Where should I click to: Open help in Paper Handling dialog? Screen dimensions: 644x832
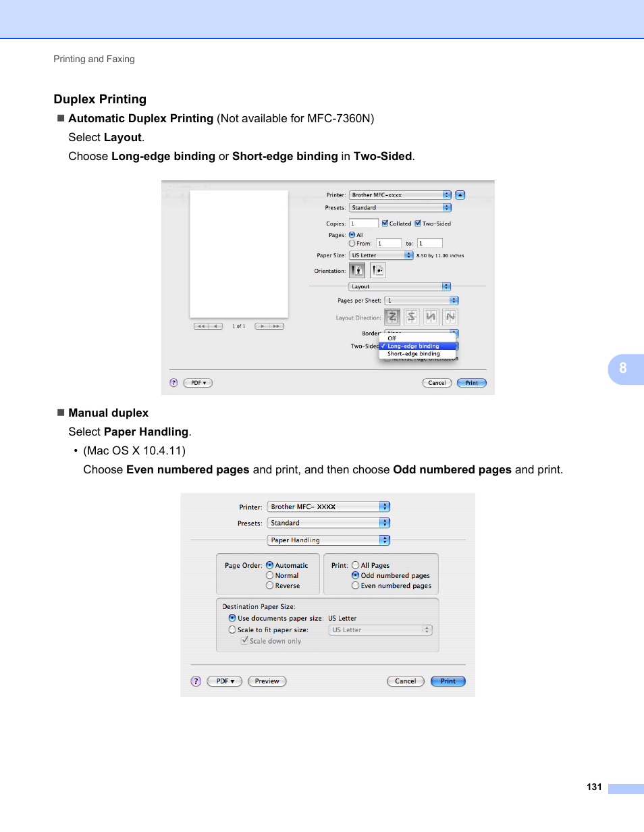(x=196, y=681)
